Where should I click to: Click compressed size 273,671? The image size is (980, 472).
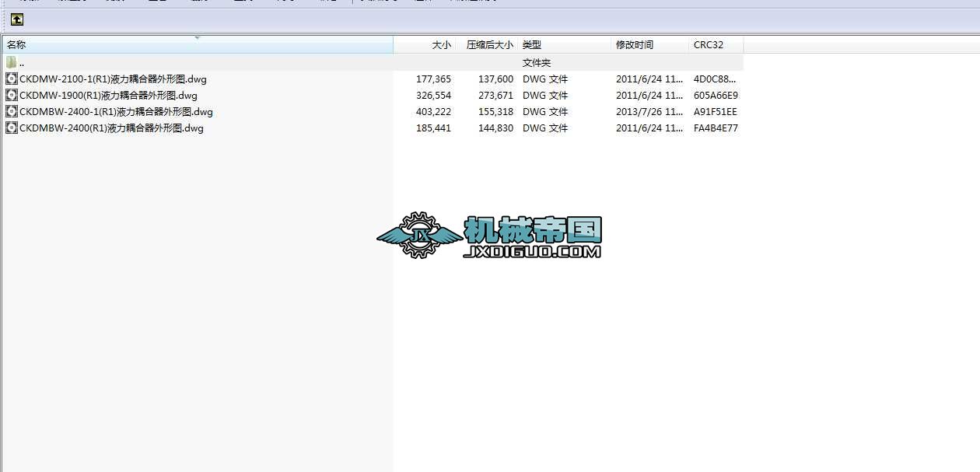point(495,95)
